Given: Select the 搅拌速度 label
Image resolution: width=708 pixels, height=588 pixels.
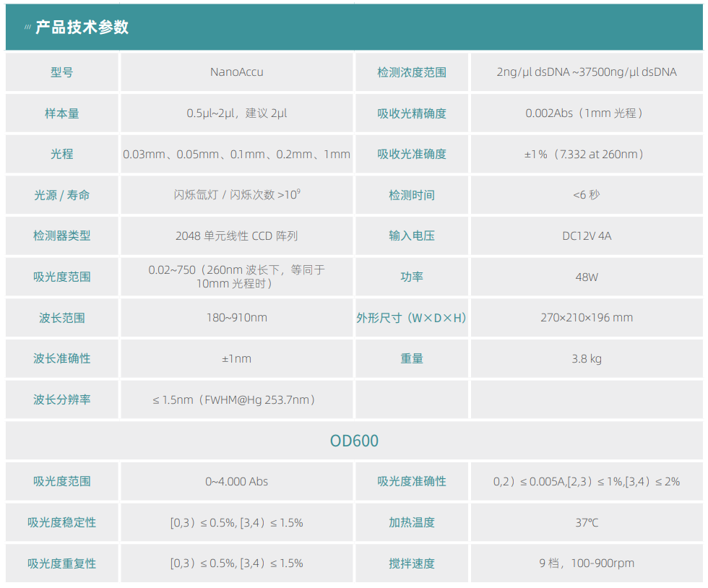Looking at the screenshot, I should pyautogui.click(x=412, y=563).
